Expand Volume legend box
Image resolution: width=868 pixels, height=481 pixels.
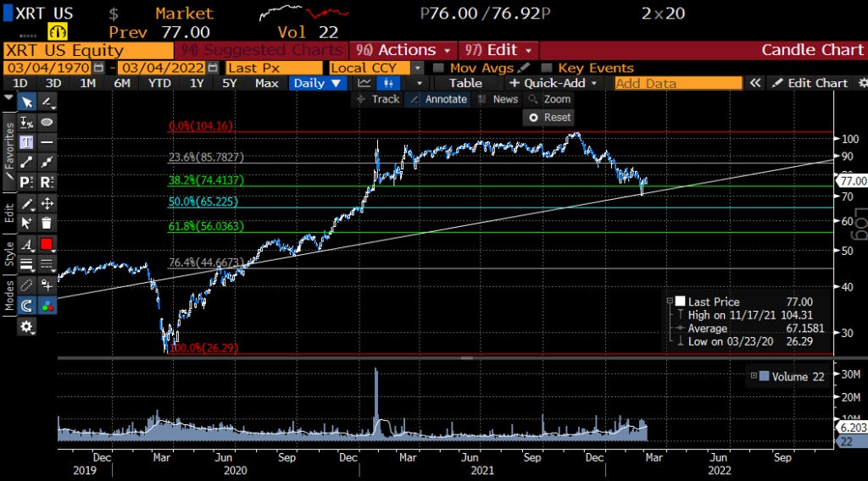pos(754,376)
